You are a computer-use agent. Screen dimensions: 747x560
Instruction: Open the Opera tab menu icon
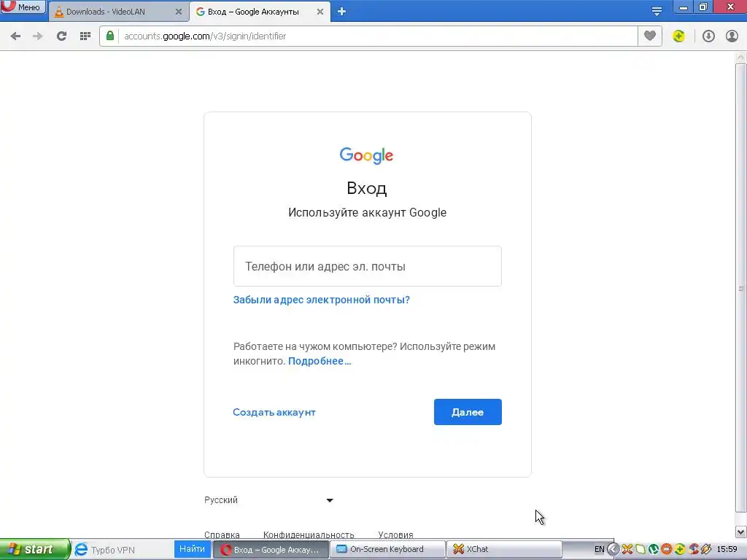(657, 11)
